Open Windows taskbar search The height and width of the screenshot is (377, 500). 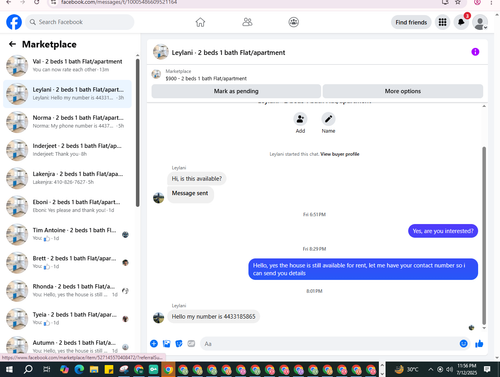click(x=28, y=369)
